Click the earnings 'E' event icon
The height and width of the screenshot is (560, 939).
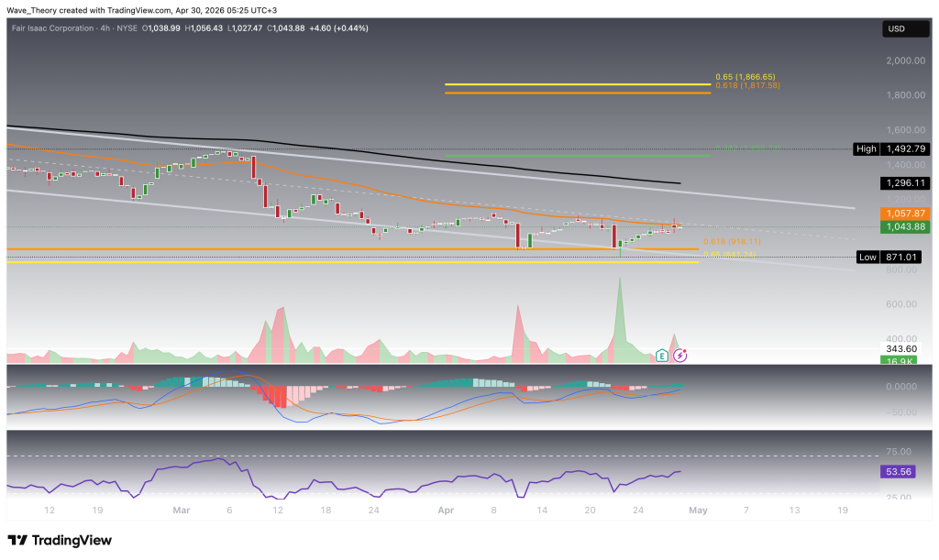pos(662,354)
